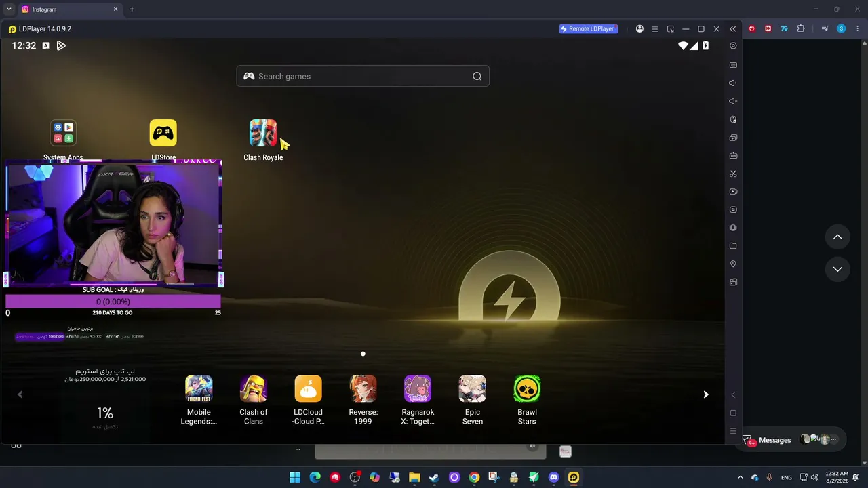Open Google Chrome from the taskbar
This screenshot has height=488, width=868.
pos(474,477)
